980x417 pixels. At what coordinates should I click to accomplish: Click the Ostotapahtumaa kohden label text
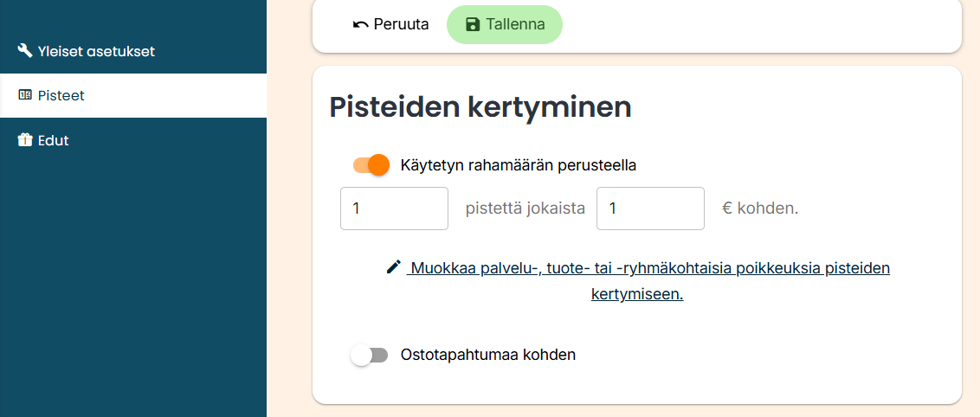[488, 355]
